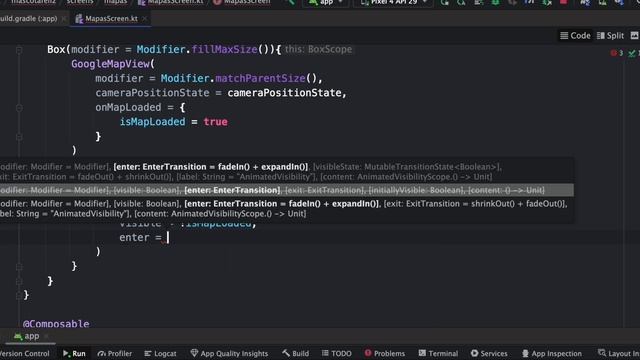Click the mapas breadcrumb

coord(116,2)
